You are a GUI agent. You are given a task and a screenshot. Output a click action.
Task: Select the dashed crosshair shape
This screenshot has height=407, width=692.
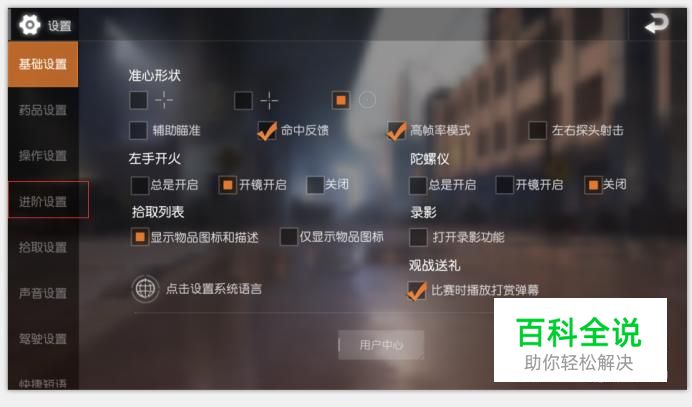pyautogui.click(x=139, y=100)
